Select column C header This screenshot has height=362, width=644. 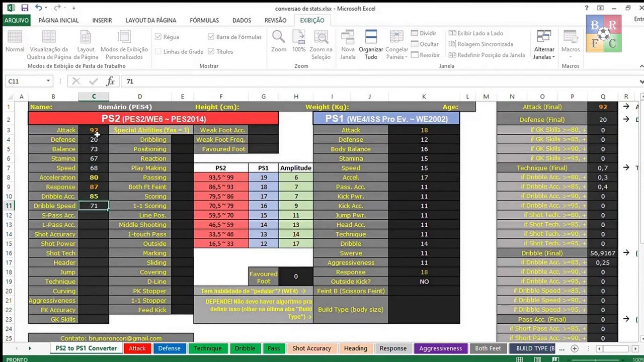pos(94,97)
